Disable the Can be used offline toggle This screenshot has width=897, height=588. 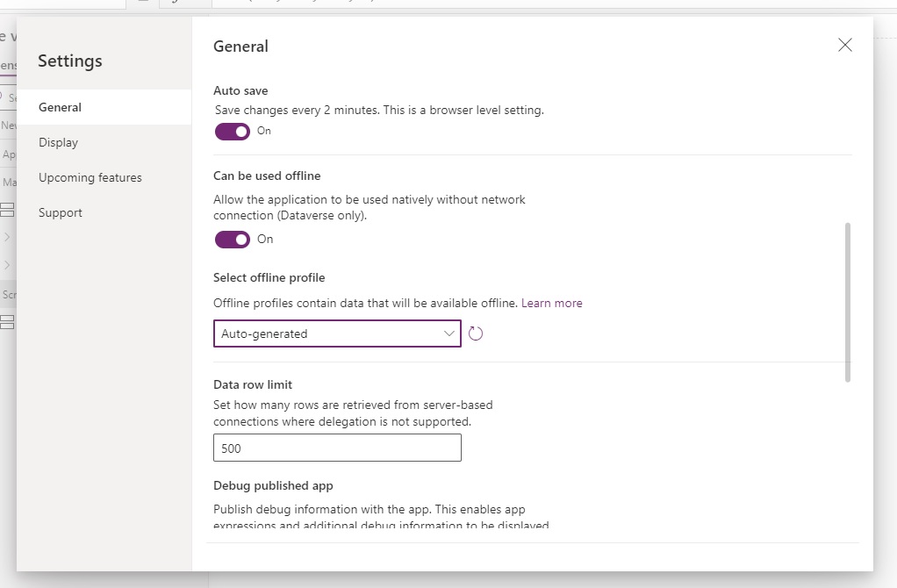tap(233, 240)
